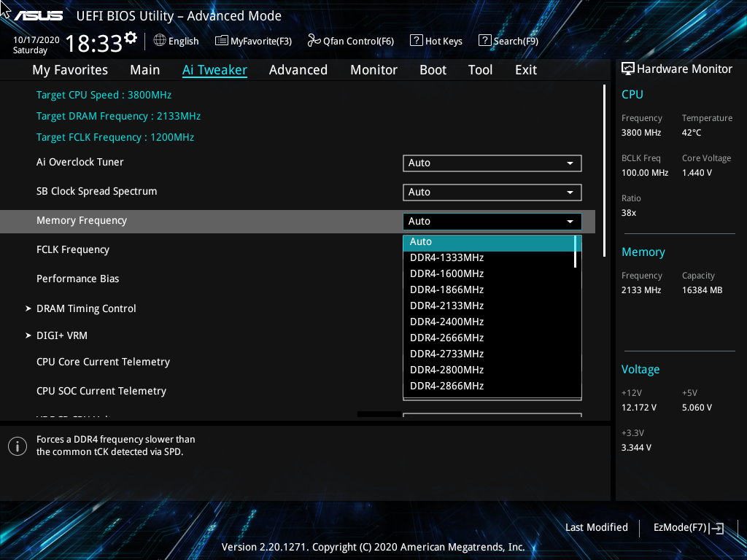This screenshot has height=560, width=747.
Task: Click the Core Voltage 1.440 V value
Action: coord(697,173)
